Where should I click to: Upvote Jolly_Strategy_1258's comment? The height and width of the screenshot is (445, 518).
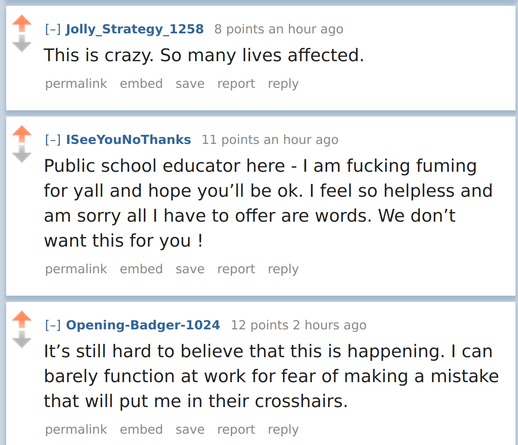22,23
